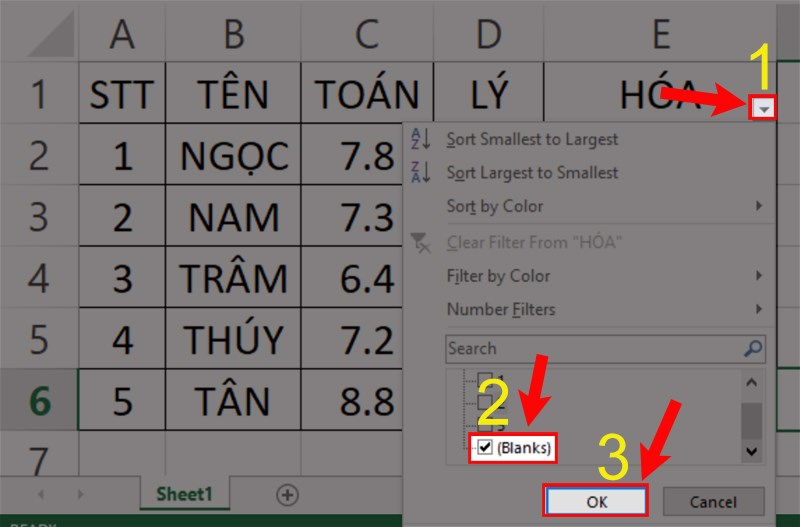The image size is (800, 527).
Task: Select the cell containing NAM
Action: click(234, 216)
